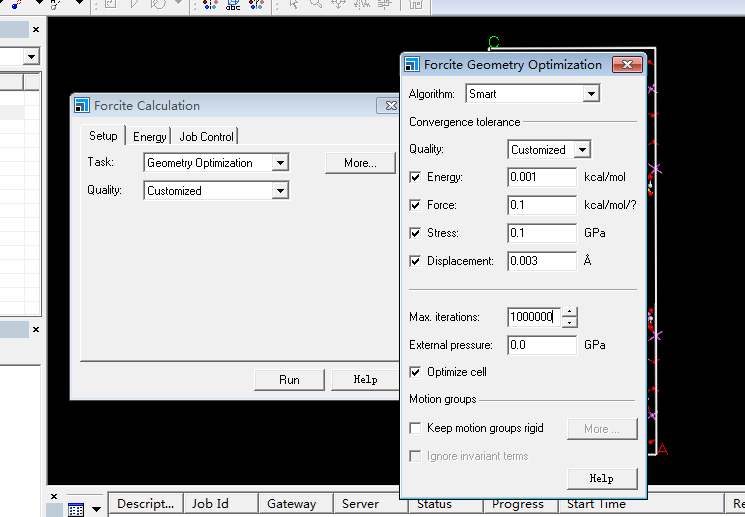Click the green C axis label
The width and height of the screenshot is (745, 517).
[494, 42]
